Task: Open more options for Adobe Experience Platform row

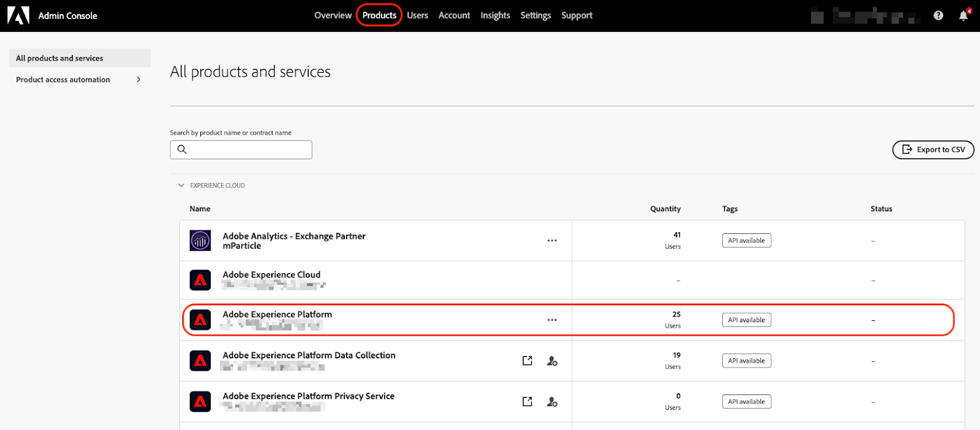Action: tap(552, 320)
